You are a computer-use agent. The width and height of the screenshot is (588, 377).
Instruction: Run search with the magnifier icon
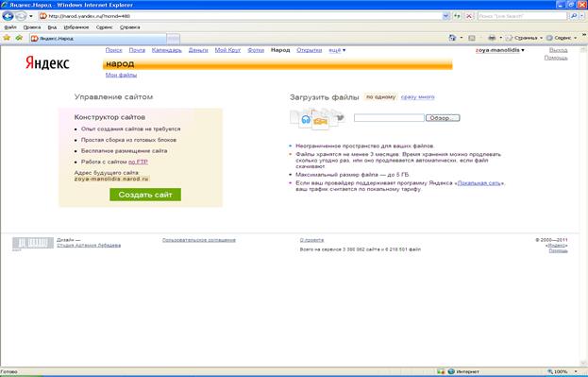[x=574, y=16]
